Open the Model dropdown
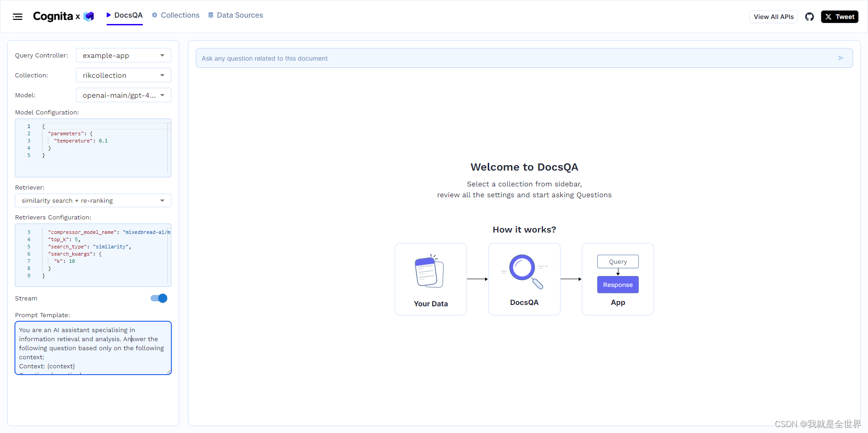Screen dimensions: 868x433 tap(123, 95)
